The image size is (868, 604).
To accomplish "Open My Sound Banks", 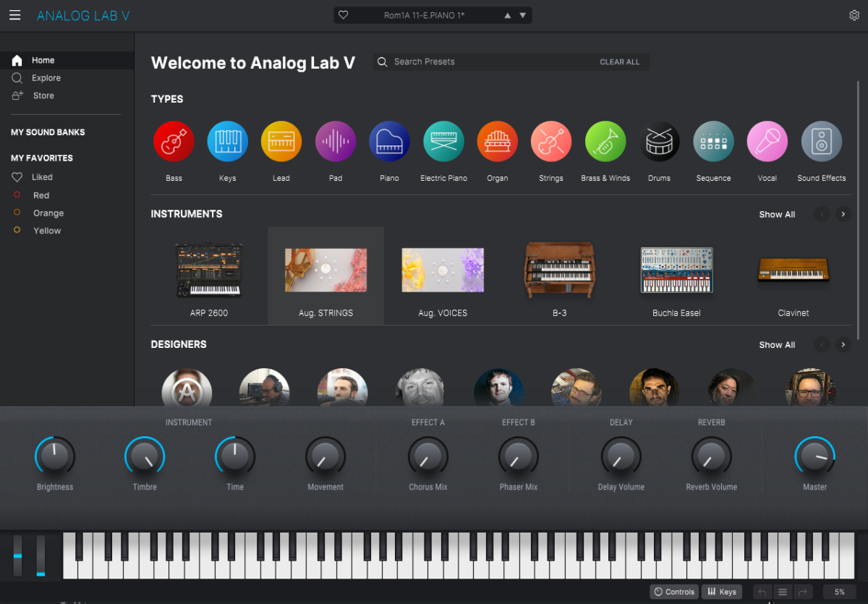I will pos(48,132).
